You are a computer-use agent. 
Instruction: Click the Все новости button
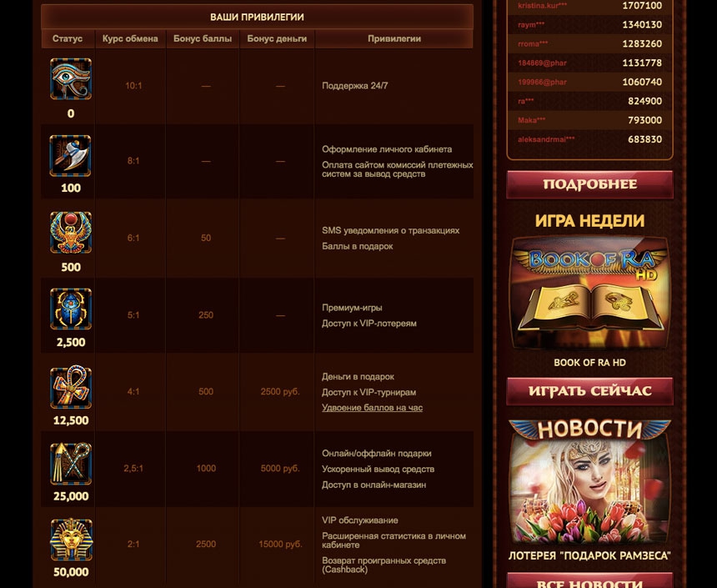(590, 580)
